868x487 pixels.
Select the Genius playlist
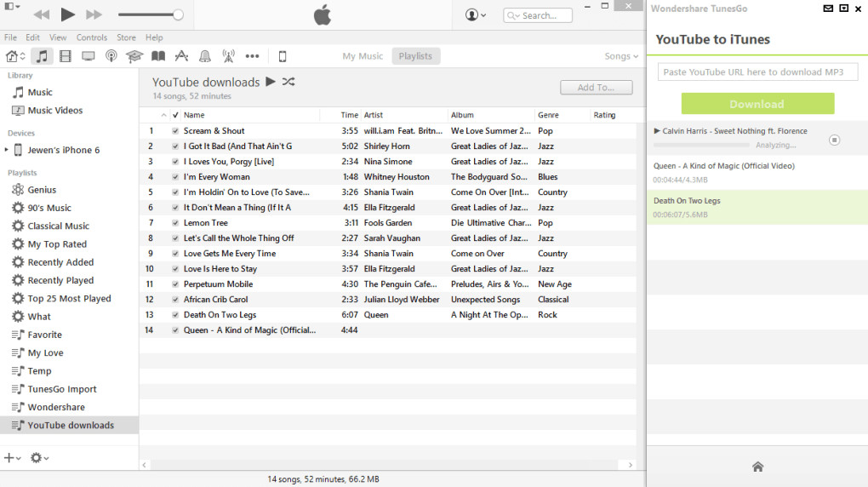[42, 190]
